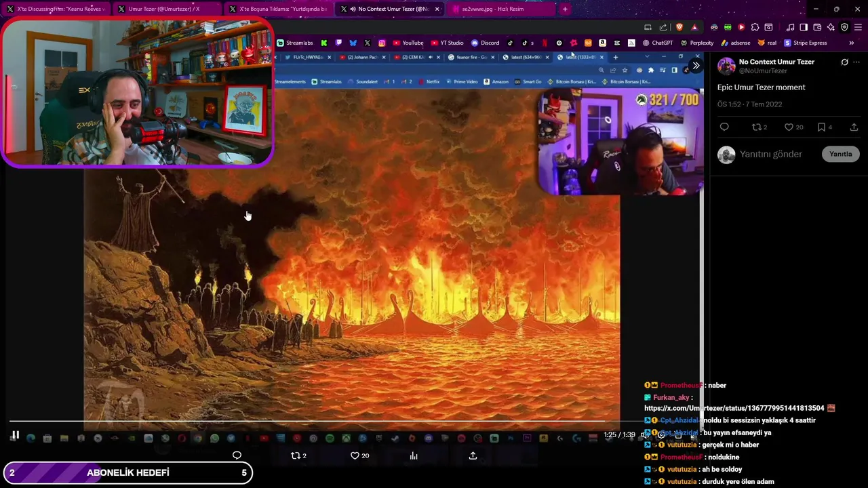This screenshot has height=488, width=868.
Task: Mute the video volume
Action: 644,435
